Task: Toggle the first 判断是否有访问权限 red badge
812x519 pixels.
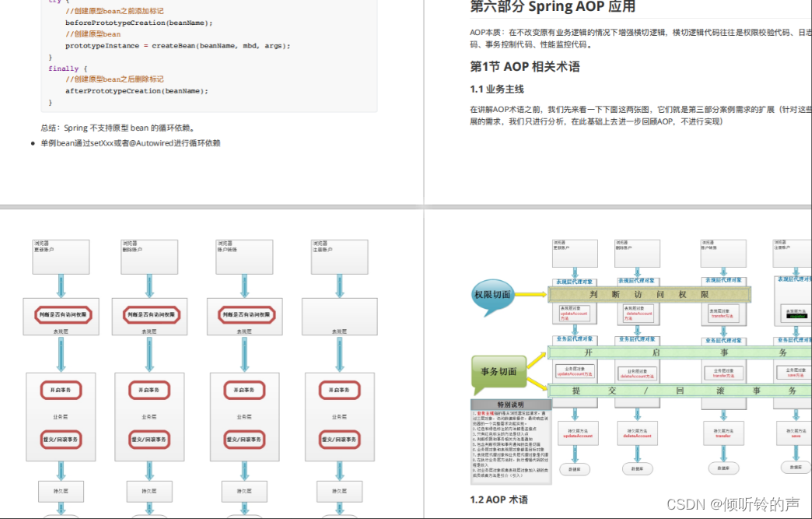Action: coord(62,314)
